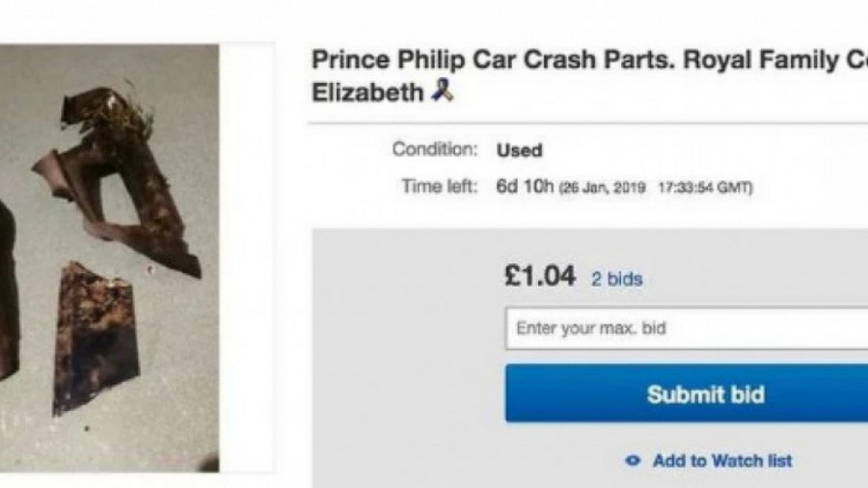
Task: Select the word Elizabeth in the title
Action: coord(366,93)
